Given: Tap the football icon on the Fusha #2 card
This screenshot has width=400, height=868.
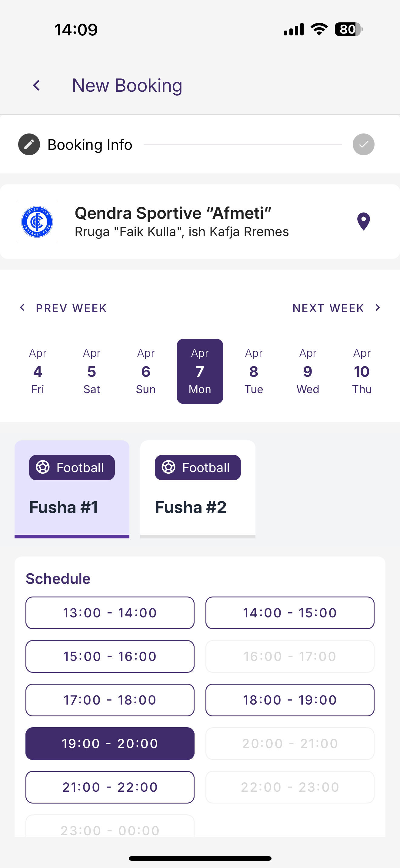Looking at the screenshot, I should tap(168, 467).
